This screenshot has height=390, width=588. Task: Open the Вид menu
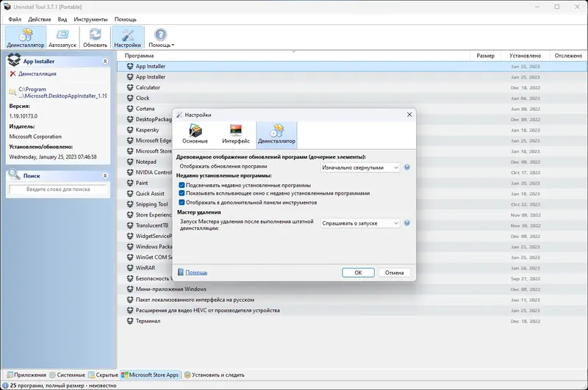tap(62, 19)
